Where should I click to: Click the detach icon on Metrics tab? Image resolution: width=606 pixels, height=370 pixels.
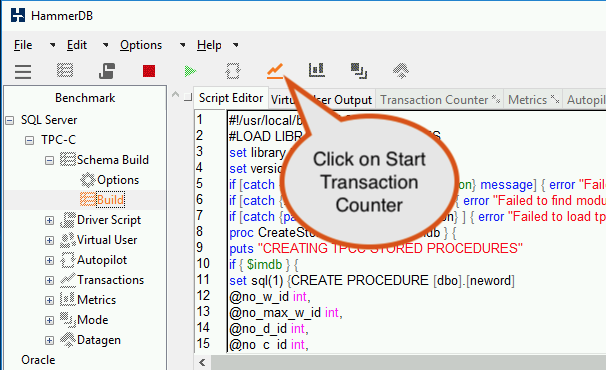(555, 99)
